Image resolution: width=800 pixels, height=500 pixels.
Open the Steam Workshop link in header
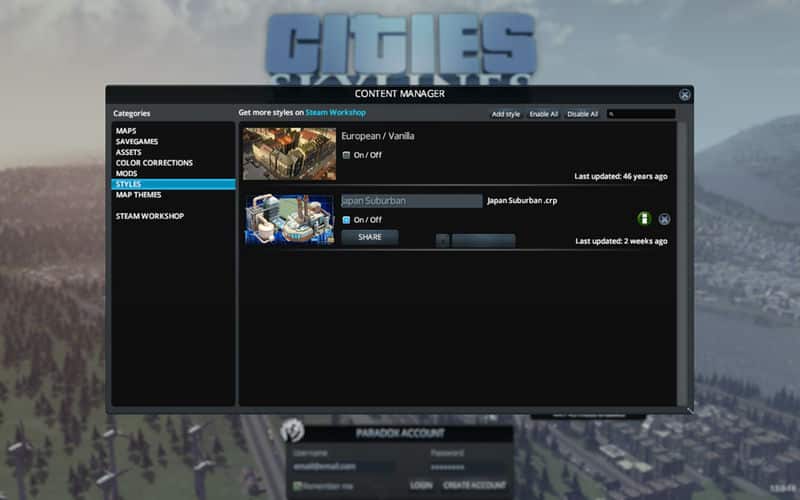tap(336, 113)
